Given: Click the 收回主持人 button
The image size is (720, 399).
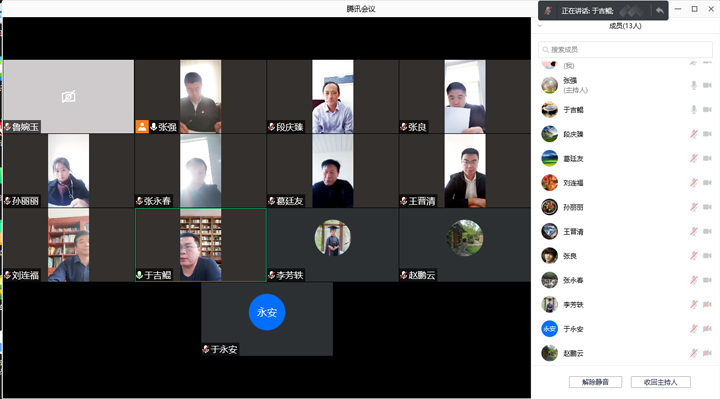Looking at the screenshot, I should 660,382.
